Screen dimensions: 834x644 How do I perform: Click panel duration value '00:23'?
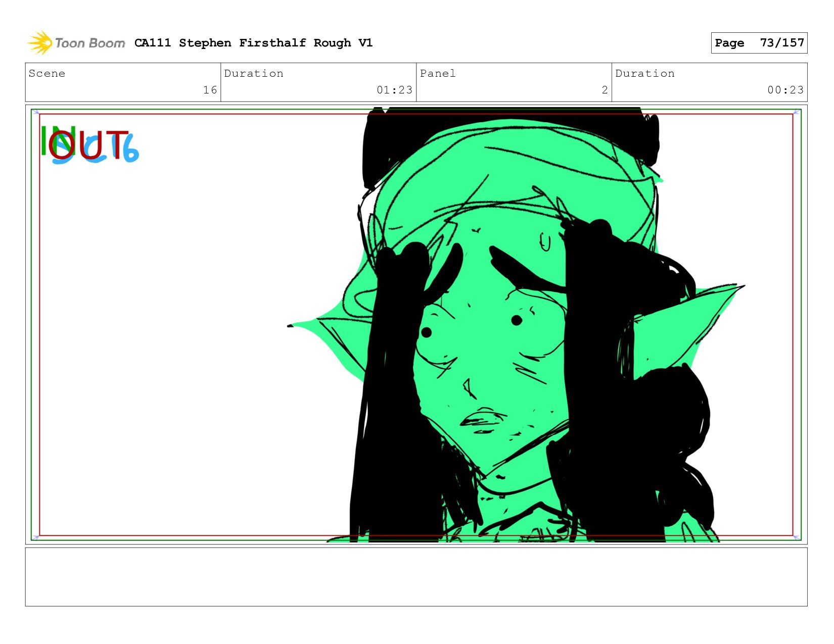pos(785,90)
